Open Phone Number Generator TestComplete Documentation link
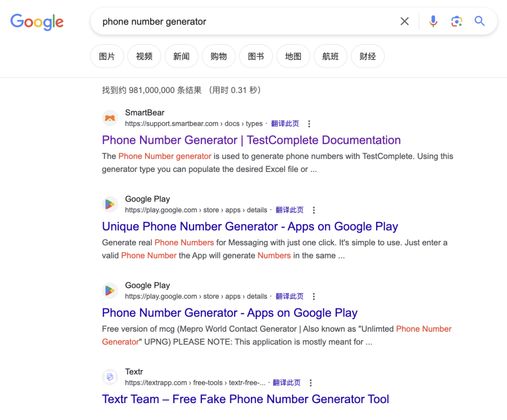Screen dimensions: 507x420 pos(251,140)
